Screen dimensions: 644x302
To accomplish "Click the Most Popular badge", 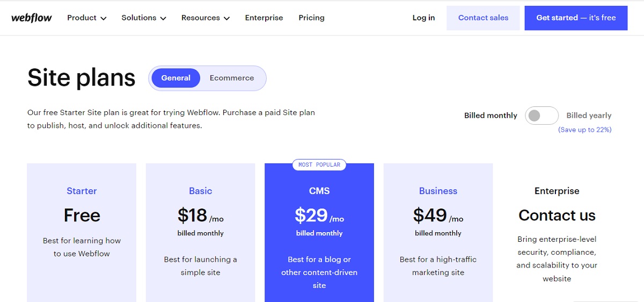I will [319, 164].
